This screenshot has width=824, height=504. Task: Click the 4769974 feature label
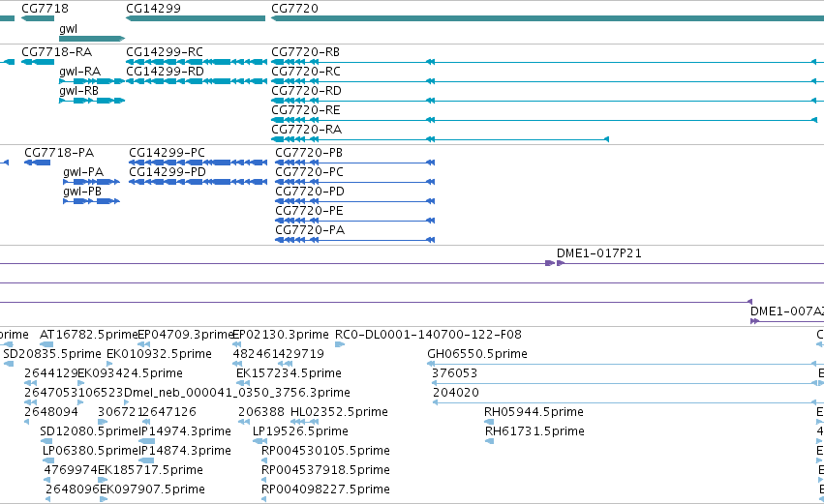point(71,471)
